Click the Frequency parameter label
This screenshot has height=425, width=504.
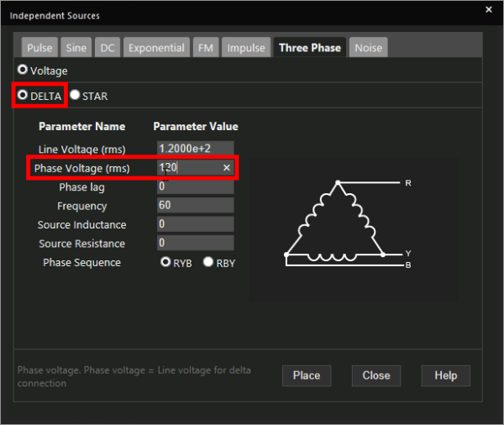[x=82, y=206]
